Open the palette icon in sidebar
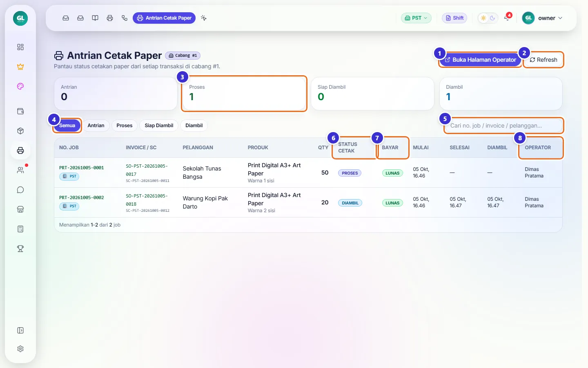This screenshot has height=368, width=588. click(x=20, y=86)
